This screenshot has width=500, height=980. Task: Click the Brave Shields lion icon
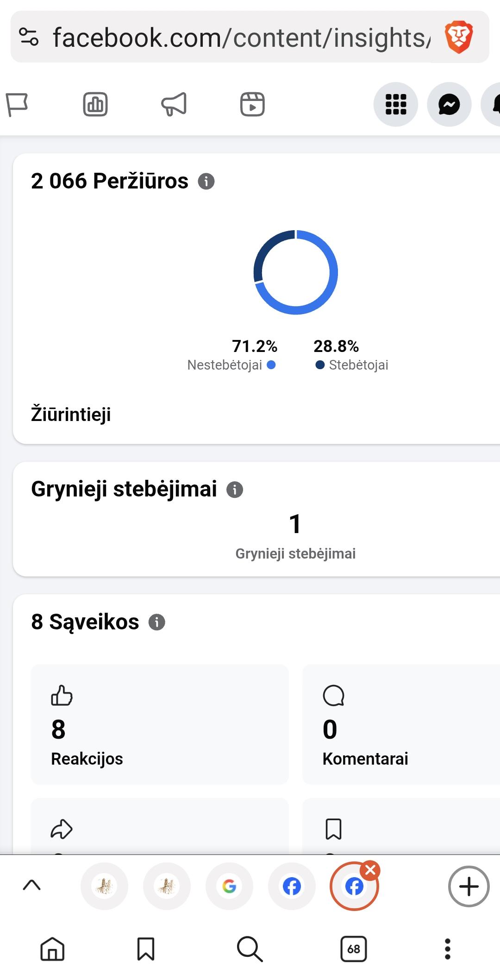pyautogui.click(x=458, y=37)
